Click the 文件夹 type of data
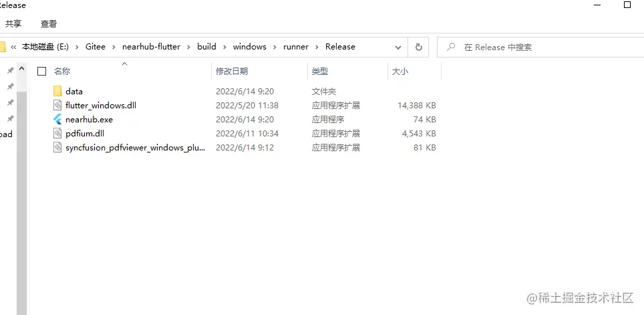The image size is (644, 315). click(323, 92)
